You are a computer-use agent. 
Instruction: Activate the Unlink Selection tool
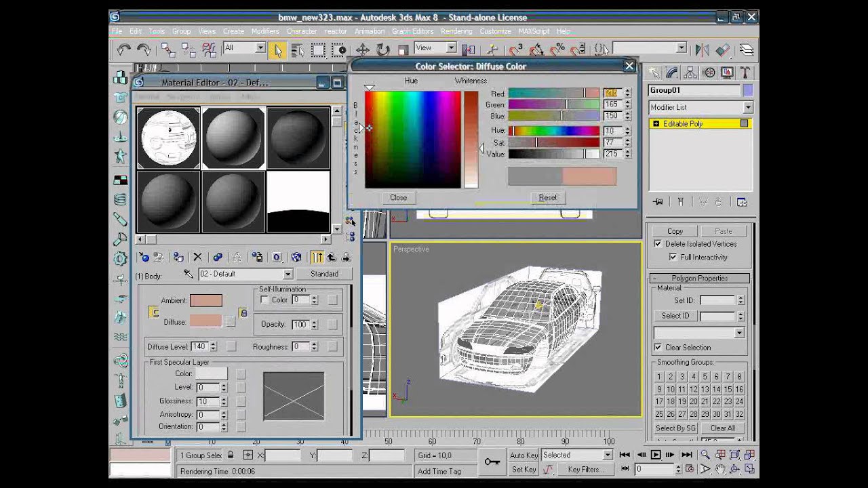click(x=189, y=49)
